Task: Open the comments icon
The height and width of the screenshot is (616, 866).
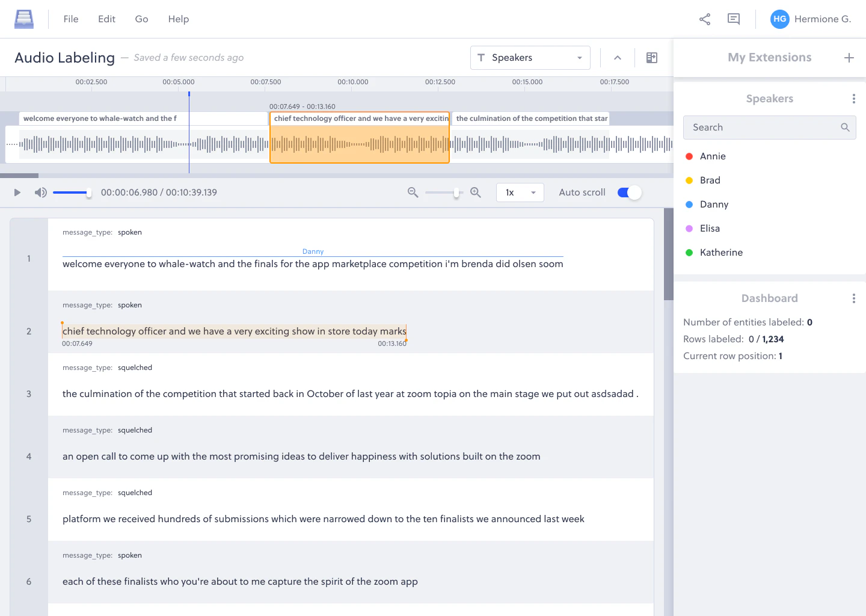Action: (x=734, y=19)
